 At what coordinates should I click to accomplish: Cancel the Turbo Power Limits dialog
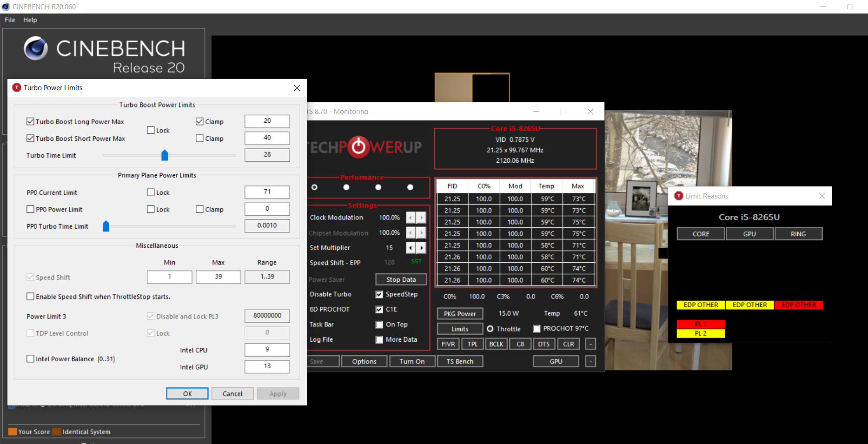click(232, 393)
